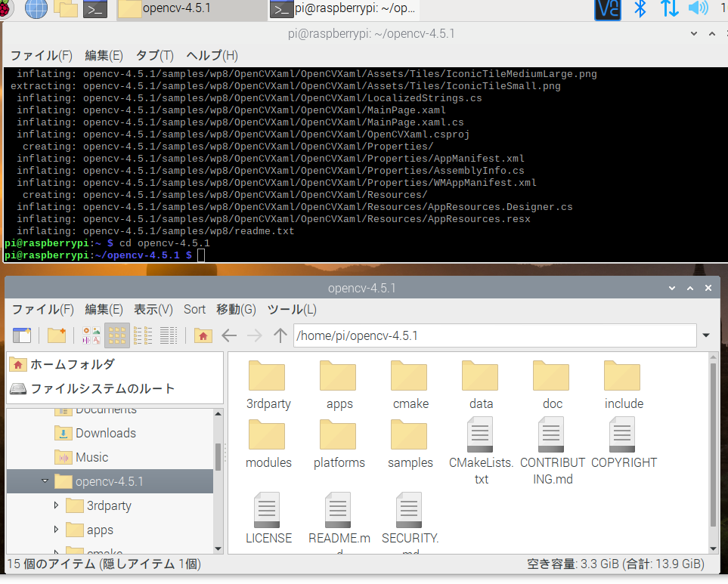This screenshot has height=584, width=728.
Task: Switch to compact list view
Action: pyautogui.click(x=143, y=335)
